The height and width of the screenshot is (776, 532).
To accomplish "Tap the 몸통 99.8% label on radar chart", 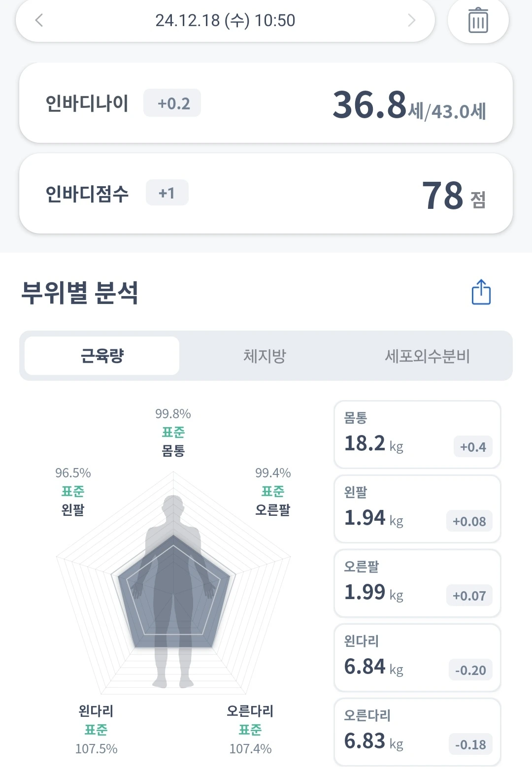I will [x=173, y=432].
